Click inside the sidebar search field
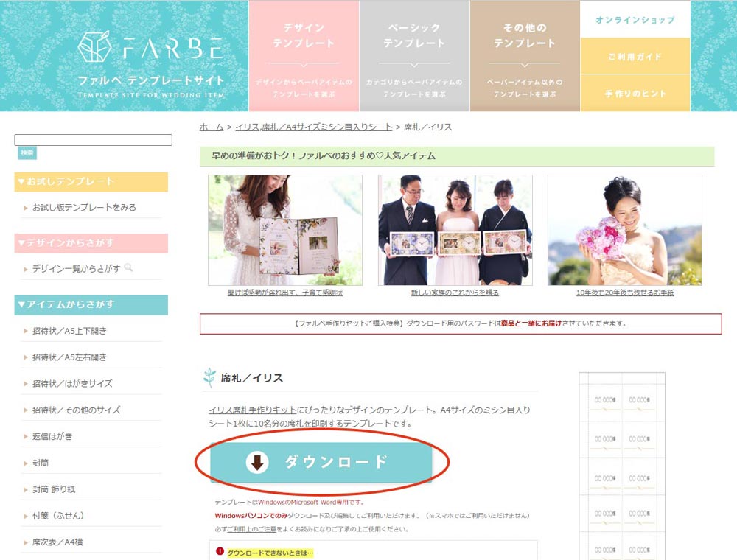Viewport: 737px width, 560px height. tap(93, 140)
